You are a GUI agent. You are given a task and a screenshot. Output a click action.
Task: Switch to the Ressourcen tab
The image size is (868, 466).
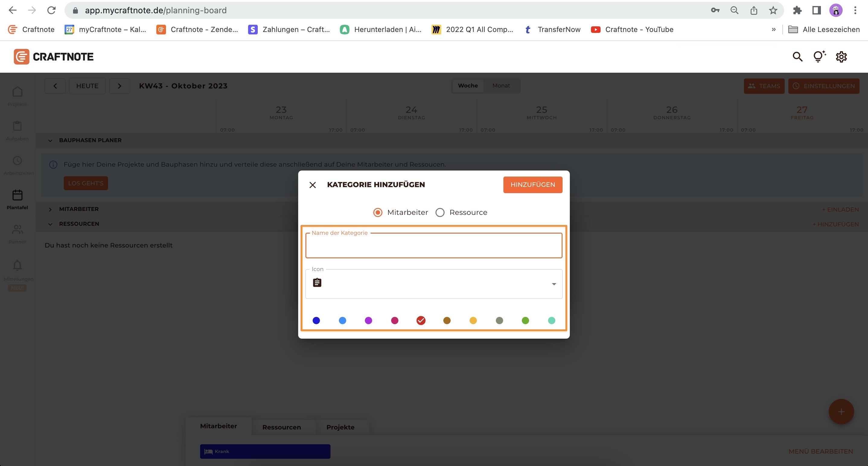(281, 427)
